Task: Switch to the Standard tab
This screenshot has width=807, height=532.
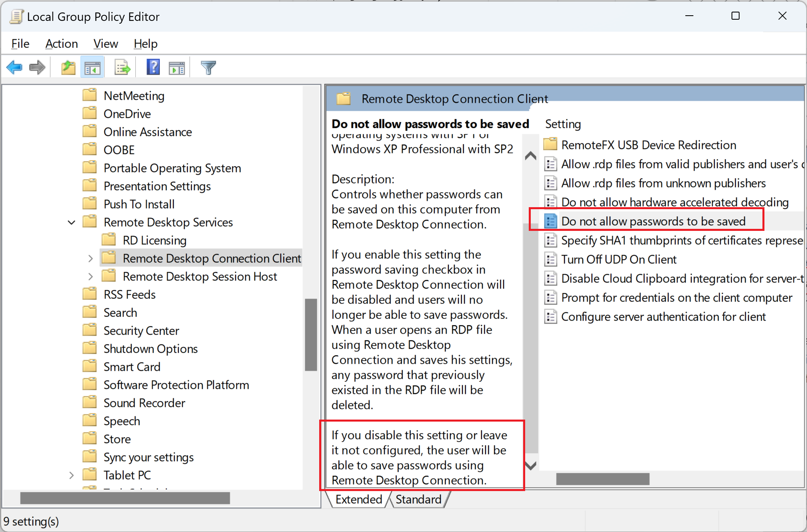Action: (418, 499)
